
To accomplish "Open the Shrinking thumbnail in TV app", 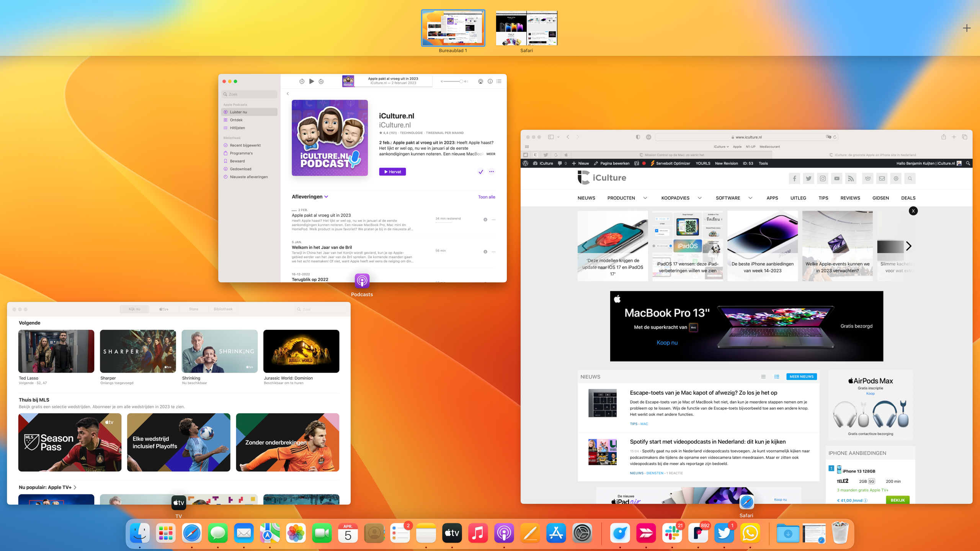I will [x=220, y=351].
